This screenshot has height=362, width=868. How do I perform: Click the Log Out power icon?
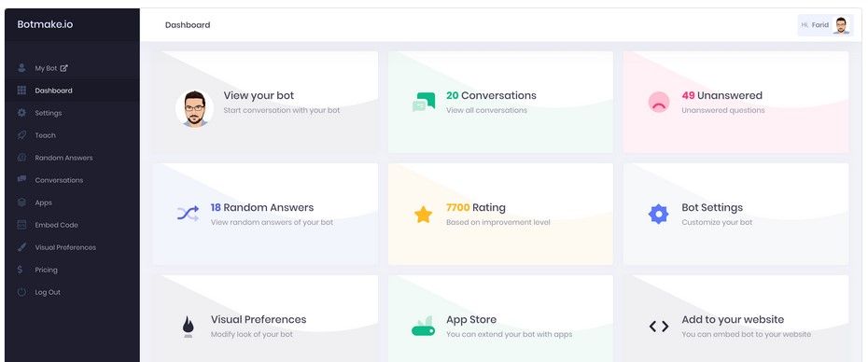[21, 292]
